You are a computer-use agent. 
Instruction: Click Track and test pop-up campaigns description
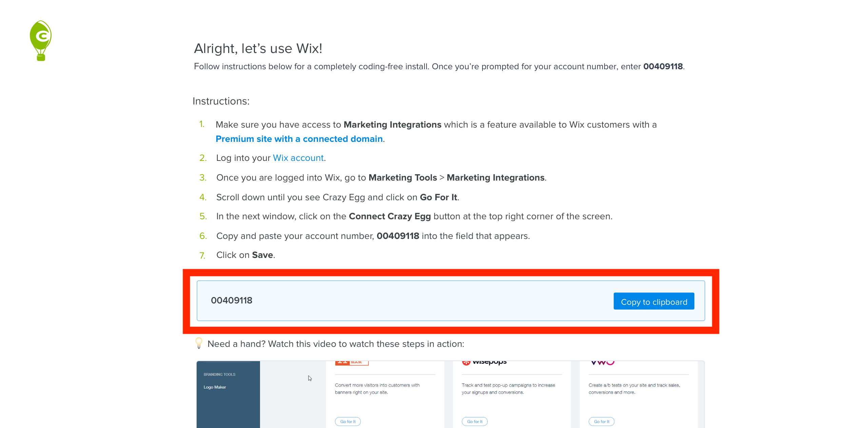pyautogui.click(x=508, y=389)
